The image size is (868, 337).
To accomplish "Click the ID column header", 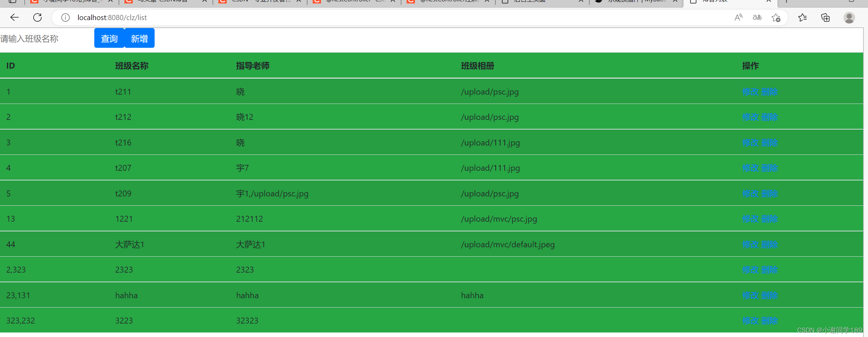I will click(10, 66).
